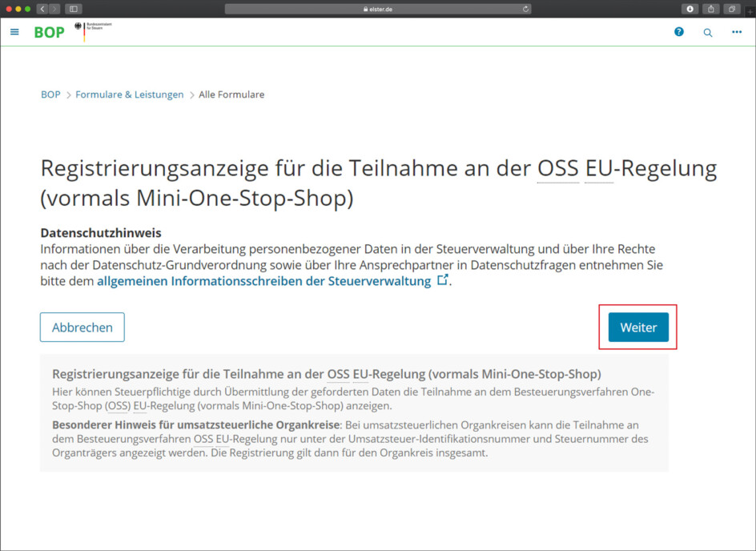Click the Alle Formulare breadcrumb entry
The width and height of the screenshot is (756, 551).
tap(231, 94)
